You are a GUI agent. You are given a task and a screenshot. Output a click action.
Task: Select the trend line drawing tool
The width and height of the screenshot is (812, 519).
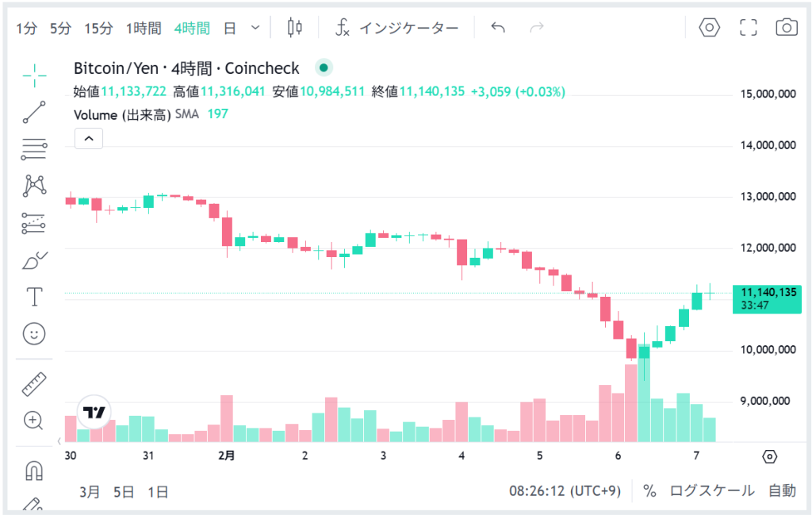coord(35,112)
